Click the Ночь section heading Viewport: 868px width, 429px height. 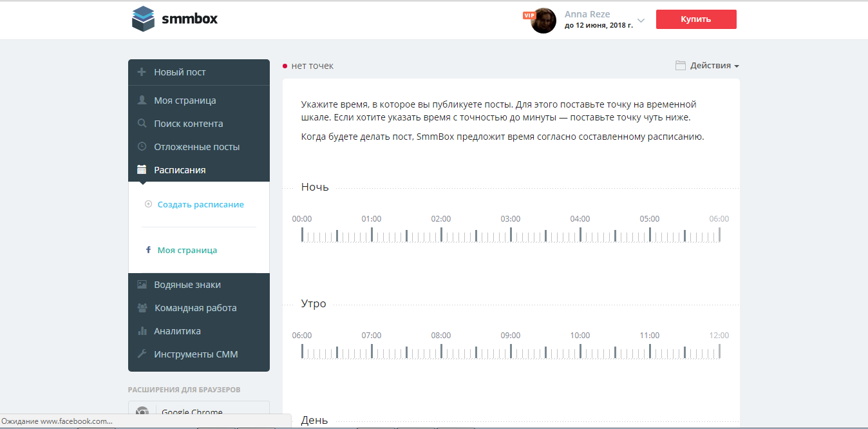(x=315, y=187)
